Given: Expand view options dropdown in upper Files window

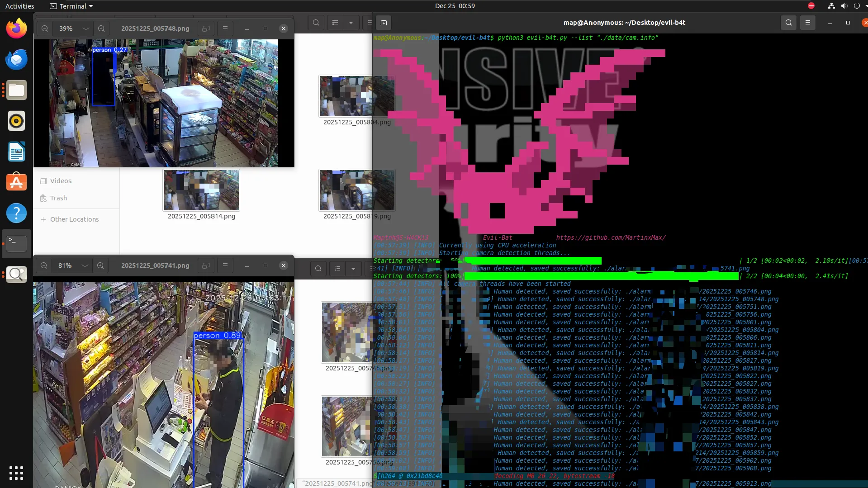Looking at the screenshot, I should tap(351, 23).
